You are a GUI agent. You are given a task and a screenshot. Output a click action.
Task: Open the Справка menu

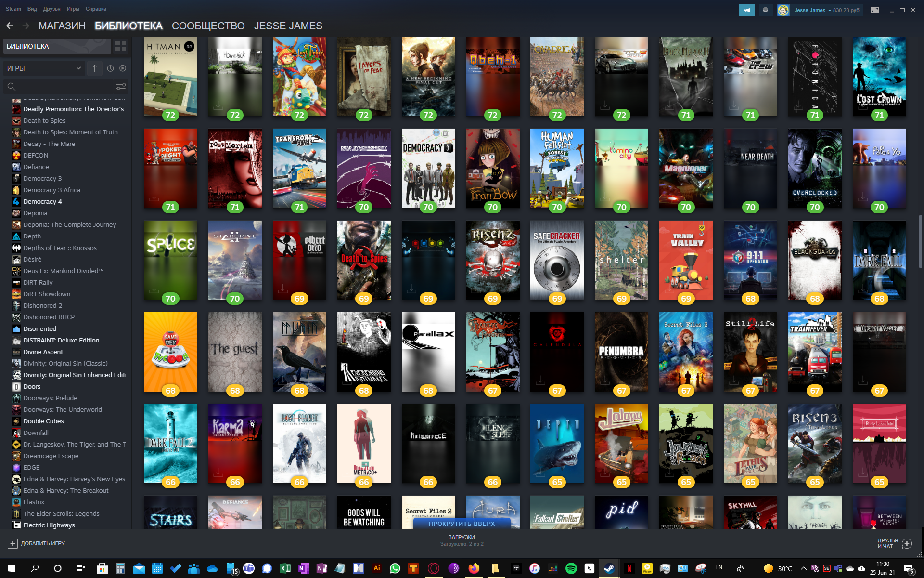pos(96,9)
